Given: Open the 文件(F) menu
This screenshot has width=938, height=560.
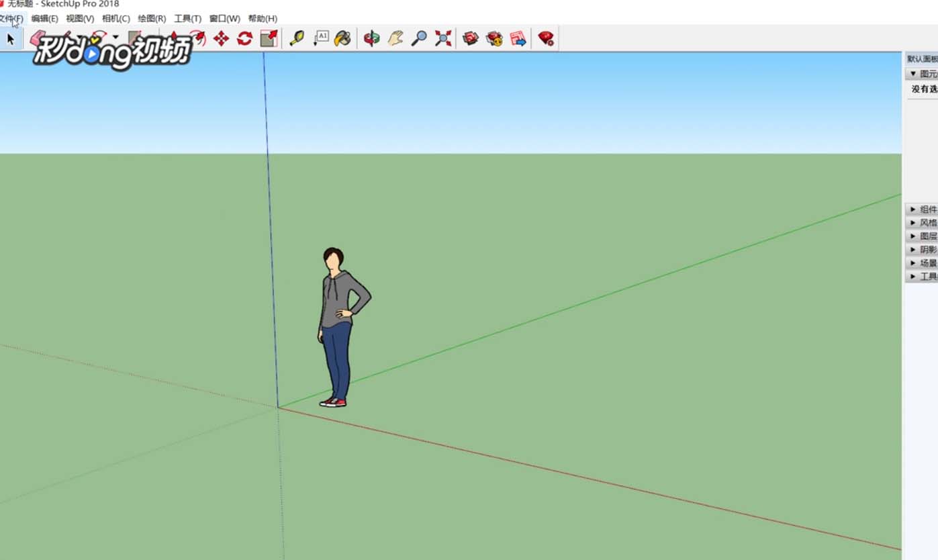Looking at the screenshot, I should click(x=11, y=19).
